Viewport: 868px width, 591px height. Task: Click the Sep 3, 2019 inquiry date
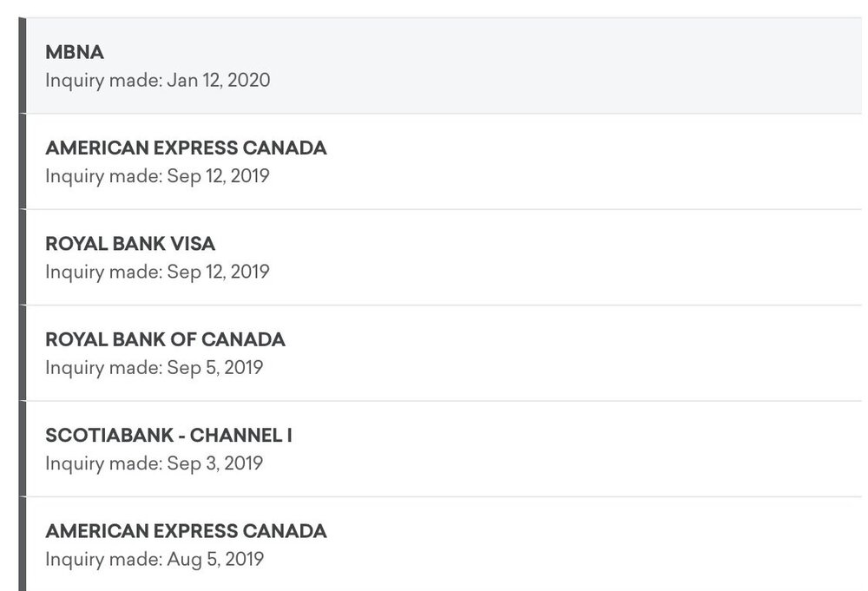(154, 463)
